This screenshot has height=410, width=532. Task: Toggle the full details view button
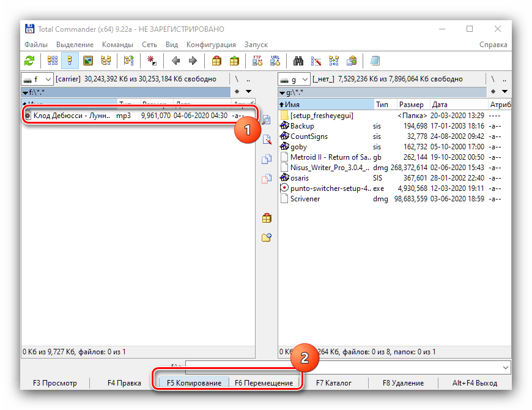click(70, 61)
